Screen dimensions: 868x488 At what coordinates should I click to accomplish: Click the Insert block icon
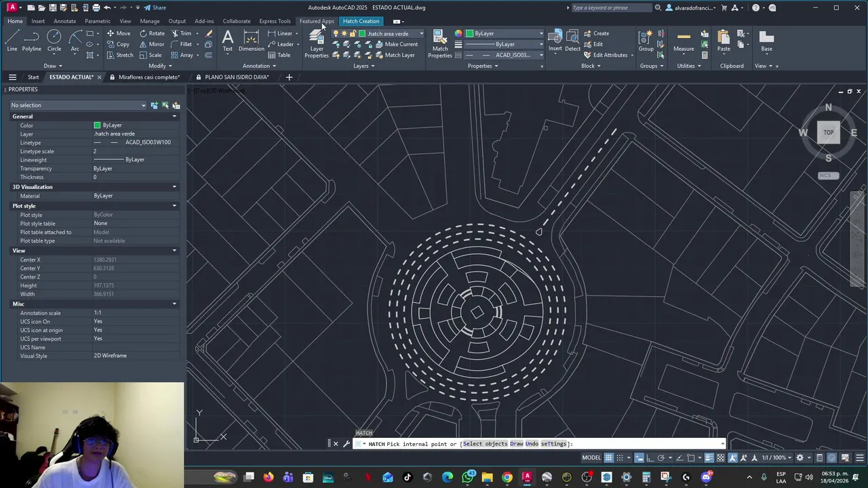pyautogui.click(x=555, y=41)
